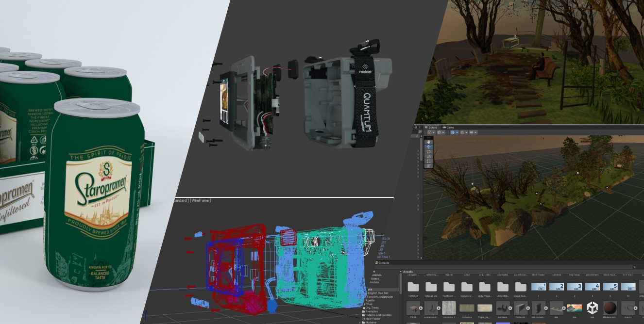This screenshot has height=324, width=644.
Task: Select the isla cemen... model asset
Action: point(538,308)
